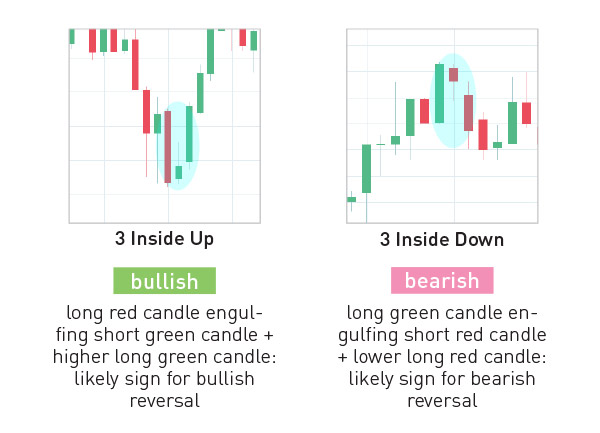The image size is (600, 433).
Task: Click the tall green candle in right highlight
Action: pos(440,93)
